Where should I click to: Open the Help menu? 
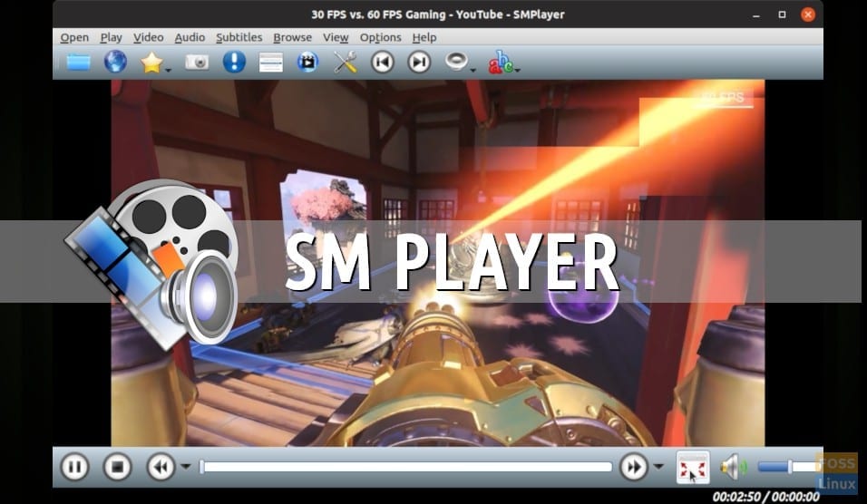tap(424, 37)
